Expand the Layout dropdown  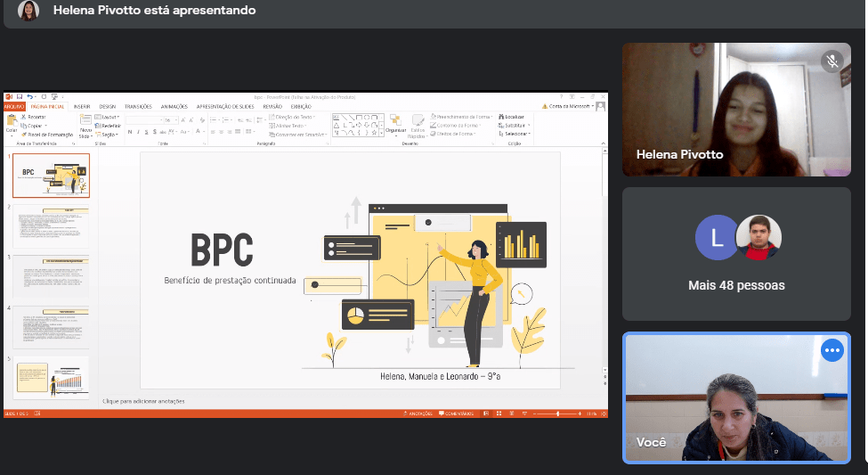pyautogui.click(x=109, y=117)
